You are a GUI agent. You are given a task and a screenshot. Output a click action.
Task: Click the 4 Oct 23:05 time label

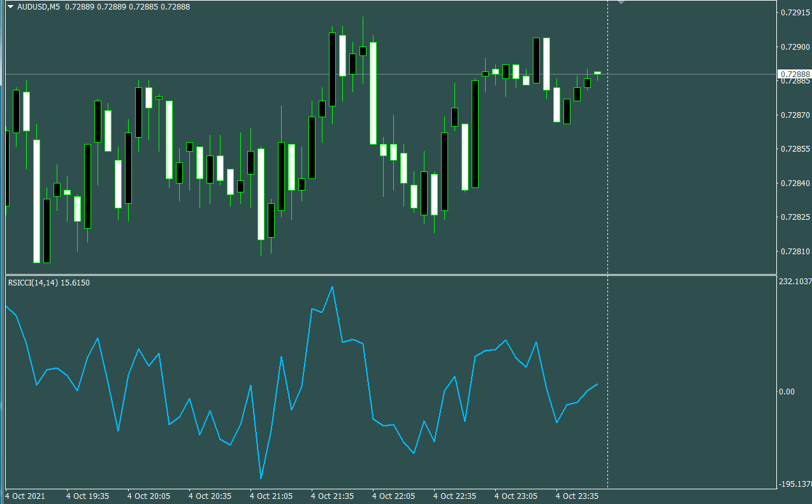(516, 496)
